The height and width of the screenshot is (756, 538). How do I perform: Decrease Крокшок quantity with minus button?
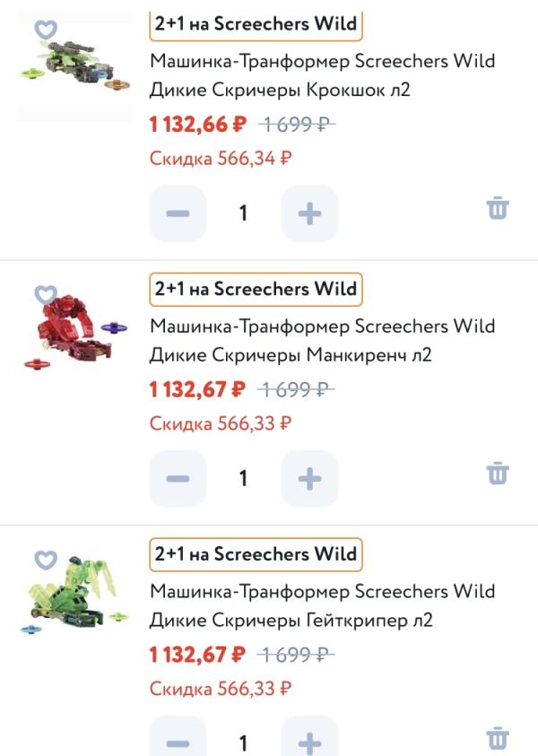coord(178,213)
